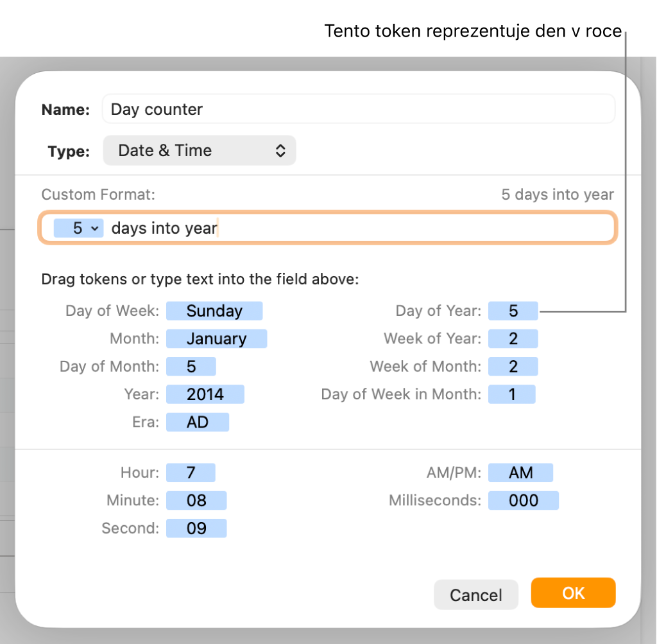Click the AD Era token

pos(197,422)
